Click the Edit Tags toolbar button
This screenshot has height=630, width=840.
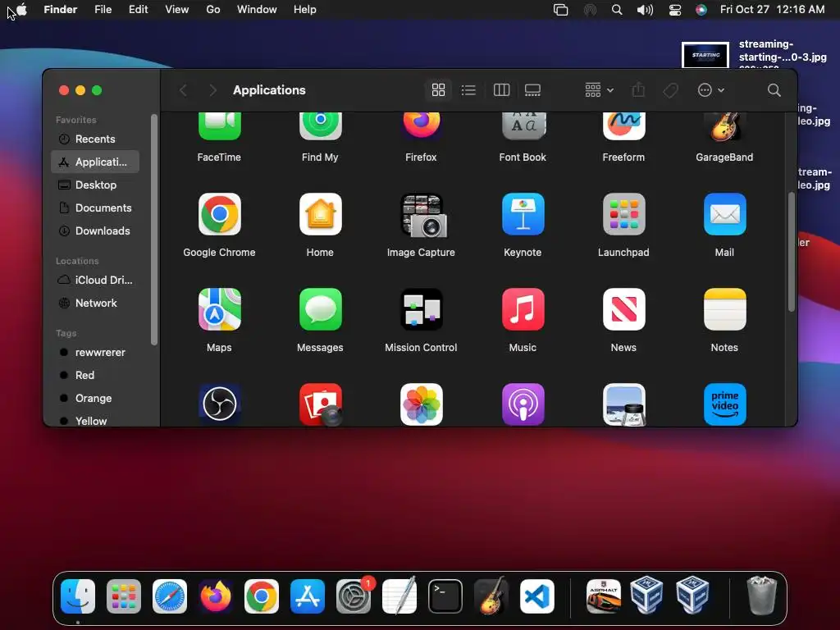tap(671, 90)
